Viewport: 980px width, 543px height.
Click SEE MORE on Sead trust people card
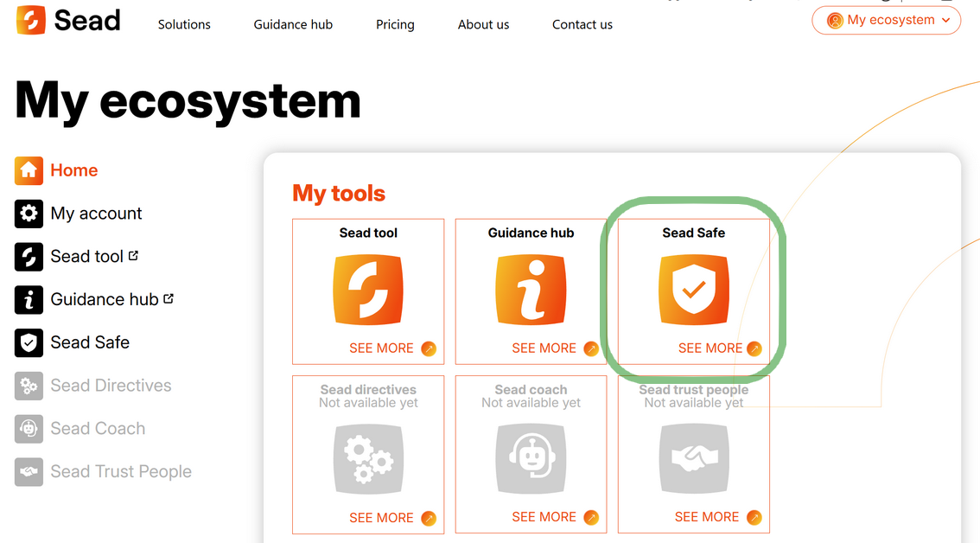pos(707,517)
